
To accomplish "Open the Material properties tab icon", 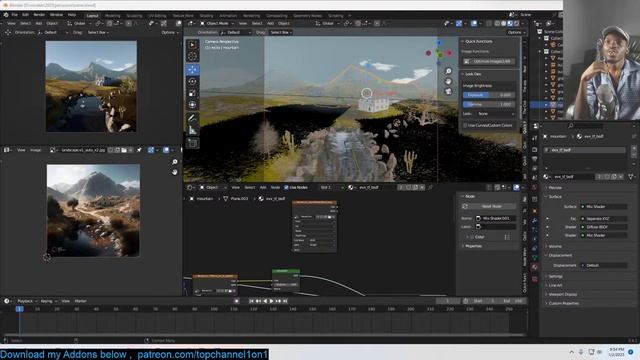I will point(535,267).
